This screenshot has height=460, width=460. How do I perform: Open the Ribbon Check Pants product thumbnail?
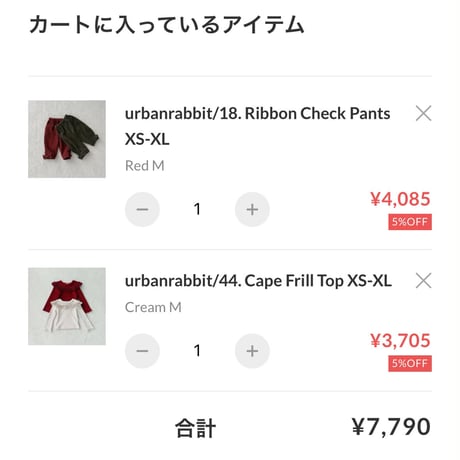point(67,139)
